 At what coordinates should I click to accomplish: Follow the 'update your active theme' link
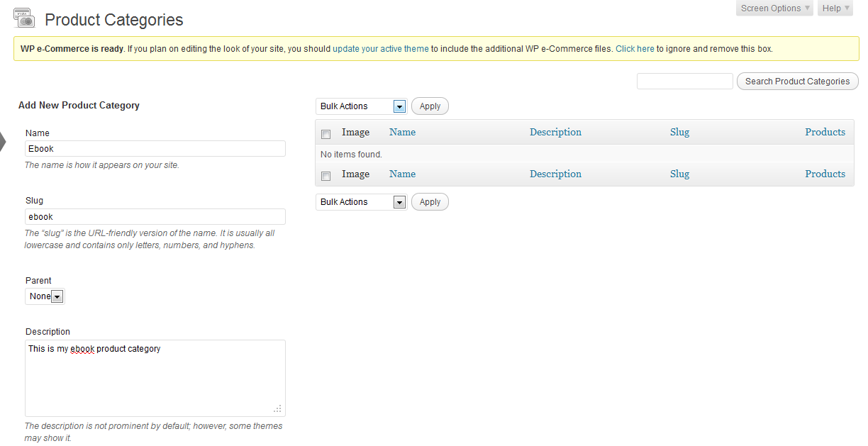click(381, 49)
